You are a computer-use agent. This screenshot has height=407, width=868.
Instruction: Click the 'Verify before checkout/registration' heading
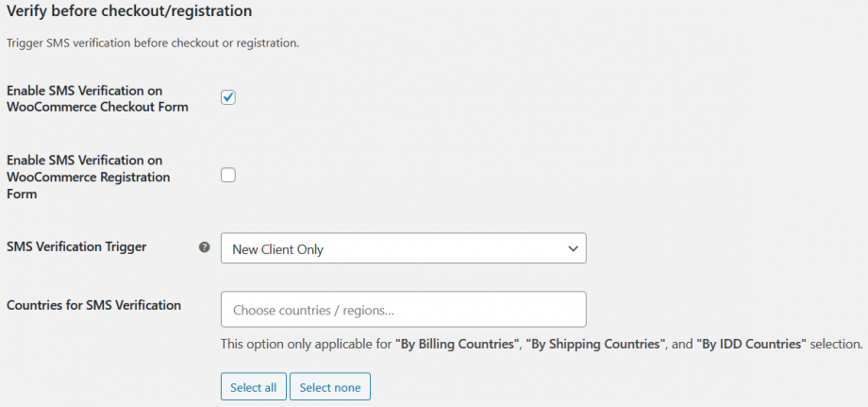pos(130,12)
